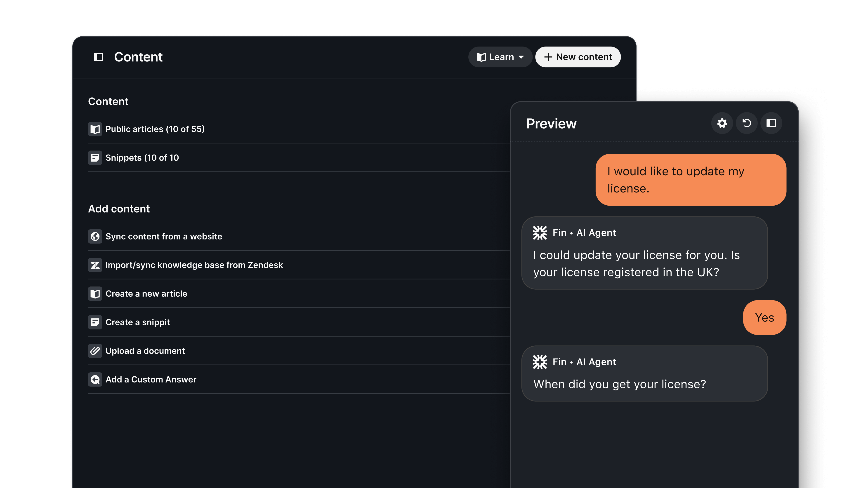This screenshot has width=868, height=488.
Task: Click the snippet icon beside Create a snippit
Action: 95,322
